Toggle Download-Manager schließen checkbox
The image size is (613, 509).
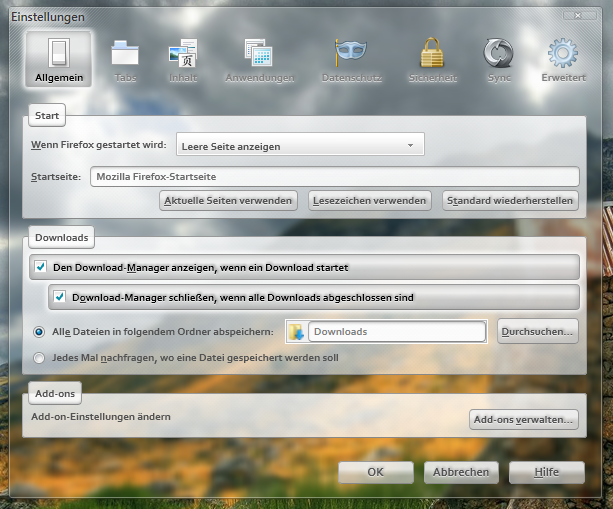point(60,297)
